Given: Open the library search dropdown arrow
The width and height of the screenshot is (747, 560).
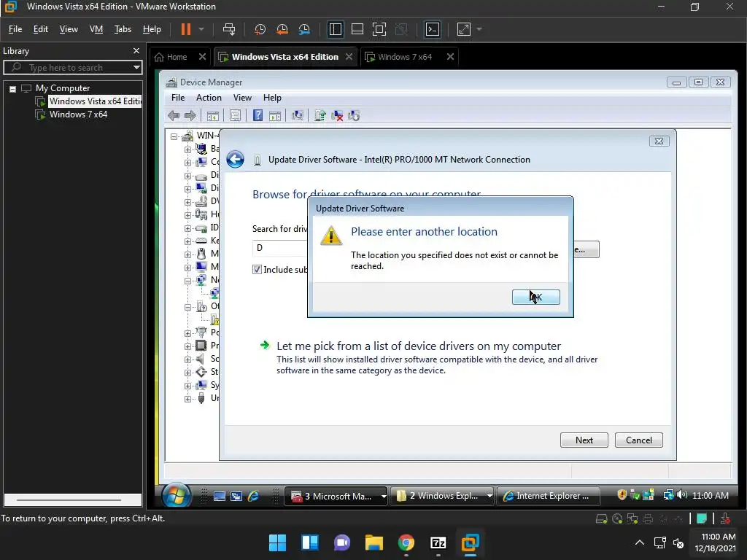Looking at the screenshot, I should (x=136, y=68).
